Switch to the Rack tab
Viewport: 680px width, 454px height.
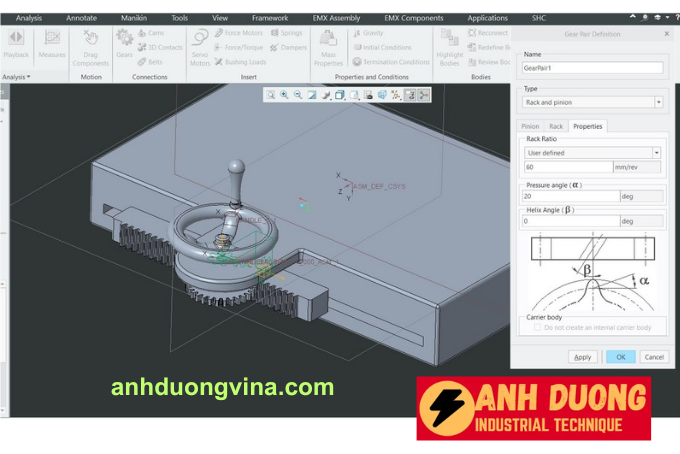(556, 126)
